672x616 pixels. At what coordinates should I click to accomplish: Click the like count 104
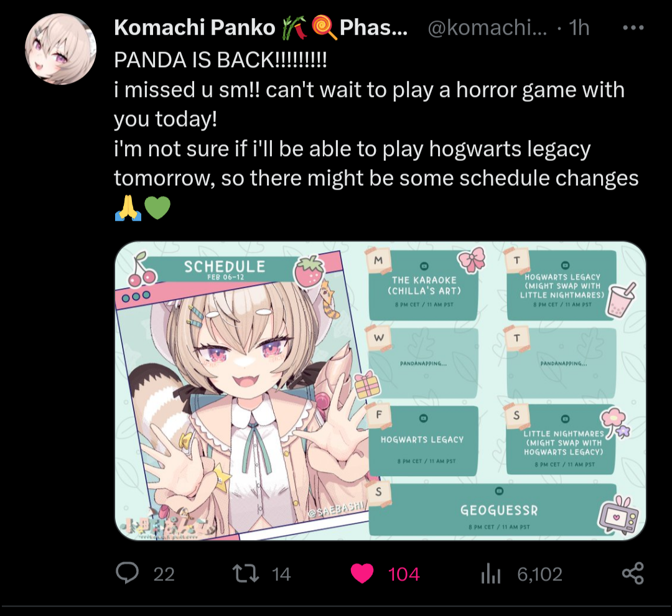click(404, 574)
